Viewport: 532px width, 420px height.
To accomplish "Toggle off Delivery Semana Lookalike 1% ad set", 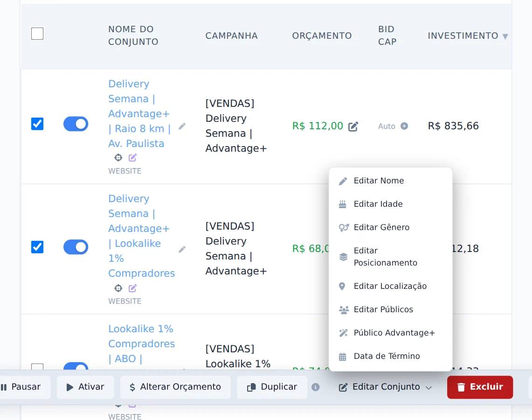I will [x=76, y=247].
